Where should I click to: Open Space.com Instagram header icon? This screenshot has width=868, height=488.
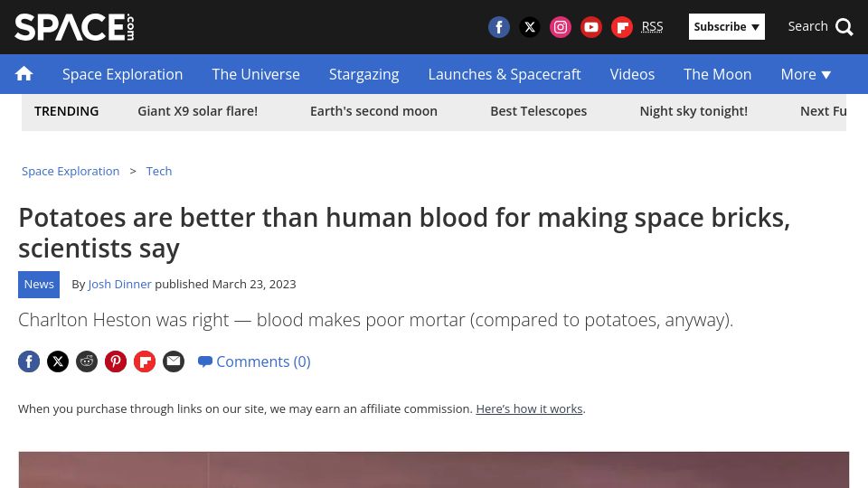561,26
